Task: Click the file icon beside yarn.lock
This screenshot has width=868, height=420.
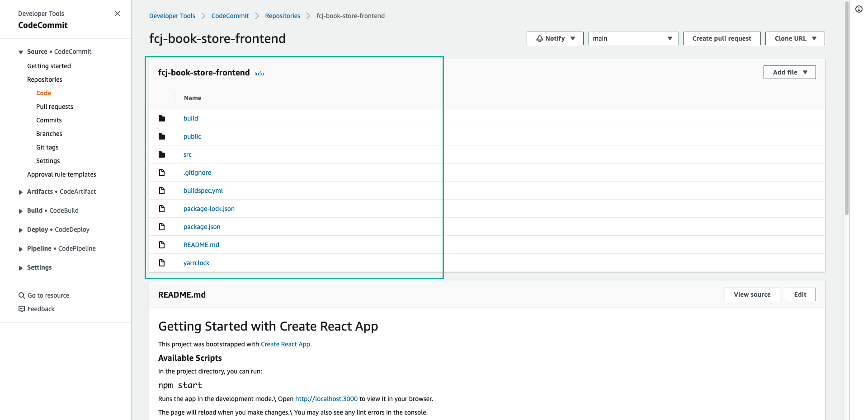Action: [162, 263]
